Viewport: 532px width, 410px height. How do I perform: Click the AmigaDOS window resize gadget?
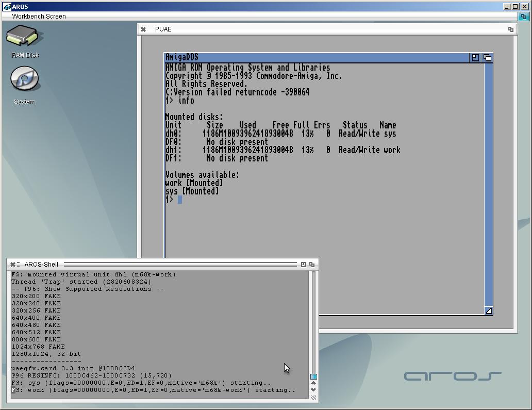pyautogui.click(x=489, y=311)
